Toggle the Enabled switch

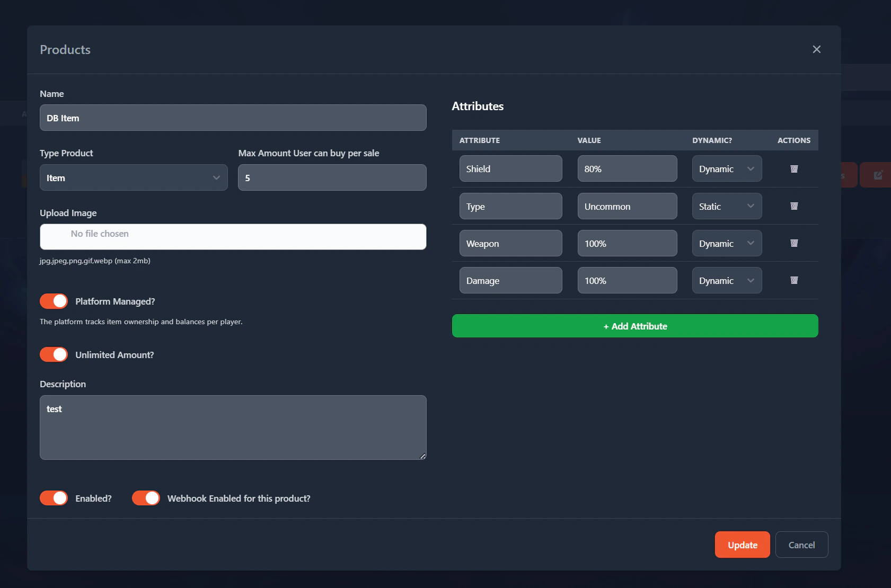tap(53, 498)
